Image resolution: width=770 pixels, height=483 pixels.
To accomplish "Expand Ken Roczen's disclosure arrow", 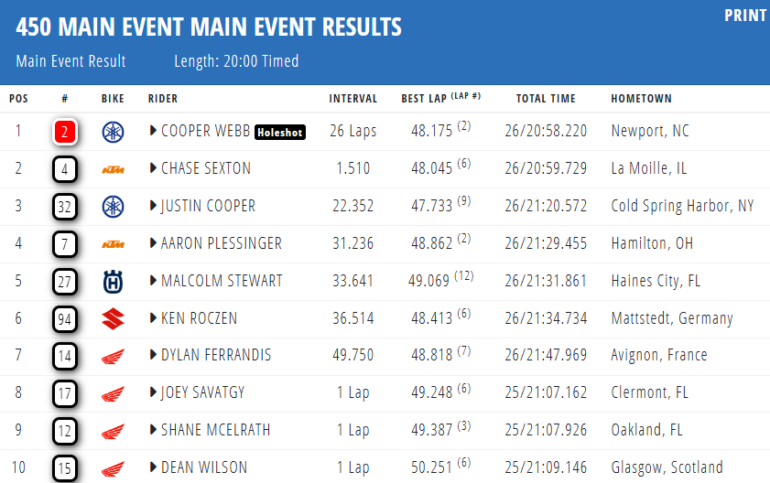I will tap(153, 319).
